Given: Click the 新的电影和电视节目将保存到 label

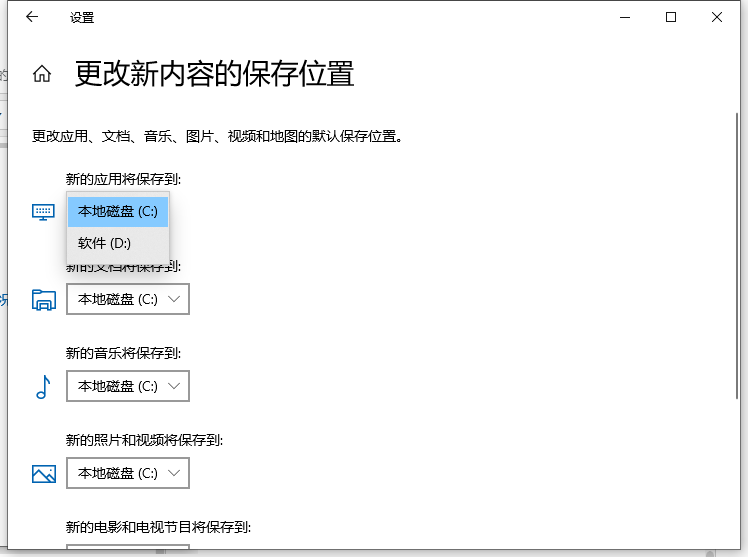Looking at the screenshot, I should [x=158, y=527].
